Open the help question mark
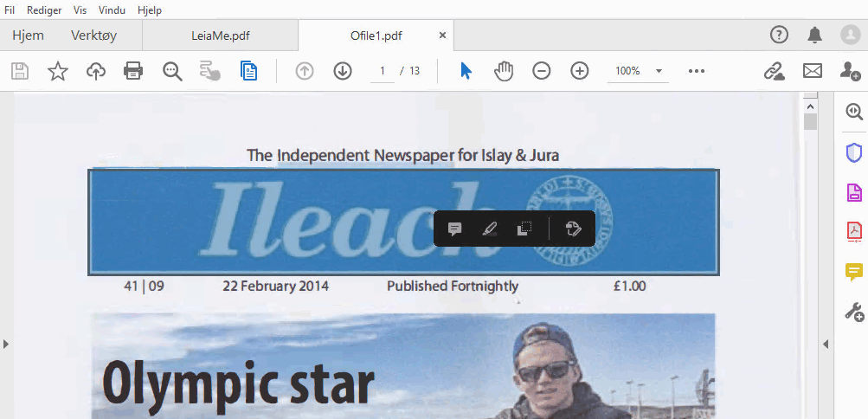Screen dimensions: 868x419 click(x=779, y=35)
